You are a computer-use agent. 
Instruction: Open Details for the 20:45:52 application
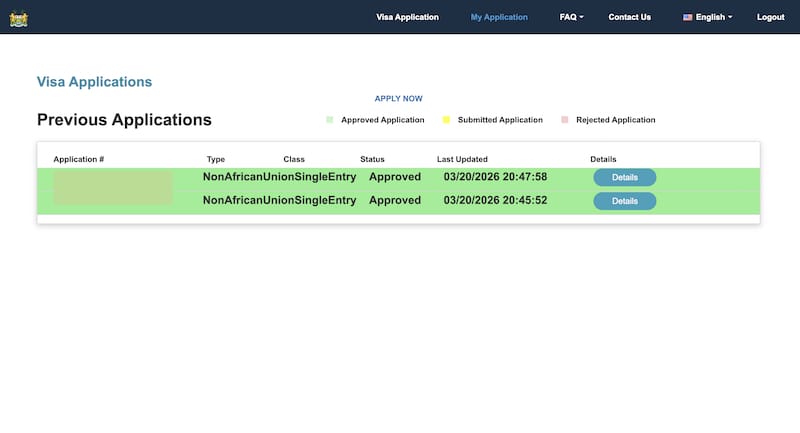point(624,201)
